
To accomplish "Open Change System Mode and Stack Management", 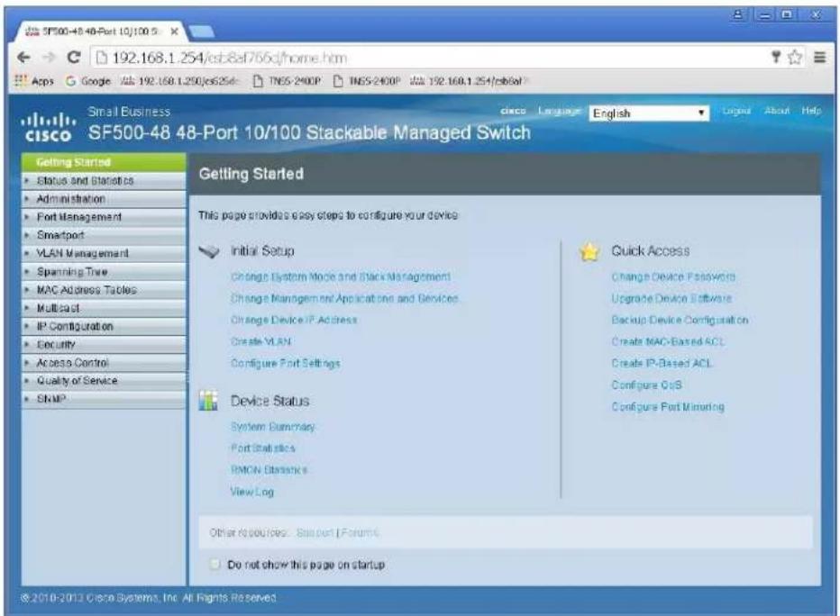I will click(341, 276).
